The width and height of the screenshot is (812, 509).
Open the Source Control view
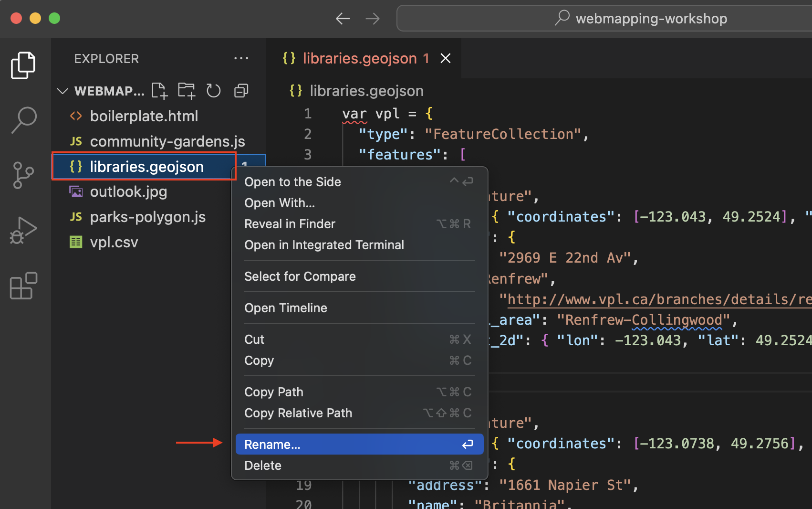[x=23, y=175]
